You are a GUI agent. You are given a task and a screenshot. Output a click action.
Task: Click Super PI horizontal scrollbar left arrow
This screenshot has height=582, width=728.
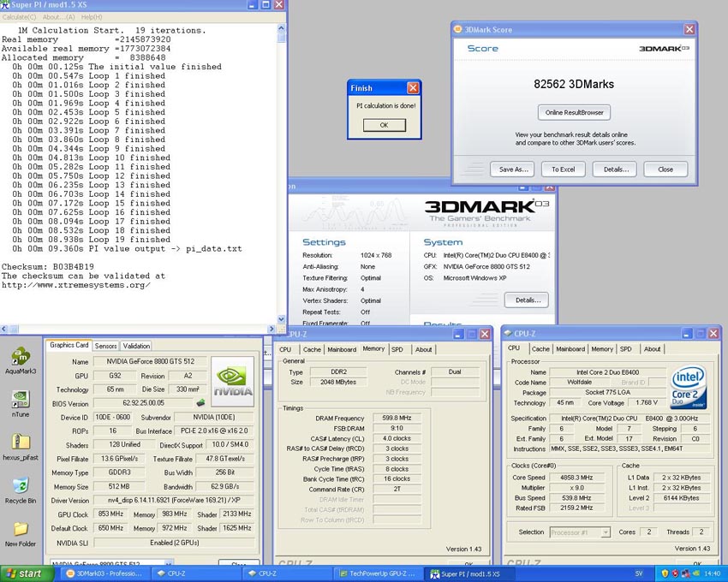click(x=3, y=329)
